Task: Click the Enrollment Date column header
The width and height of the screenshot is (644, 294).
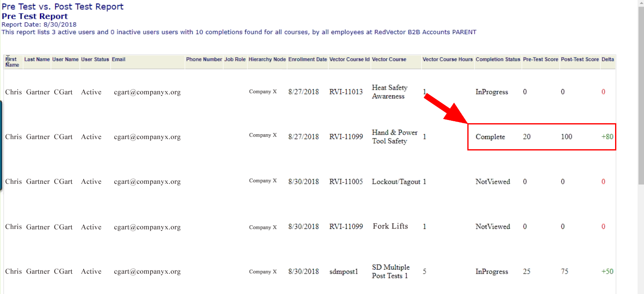Action: pos(307,59)
